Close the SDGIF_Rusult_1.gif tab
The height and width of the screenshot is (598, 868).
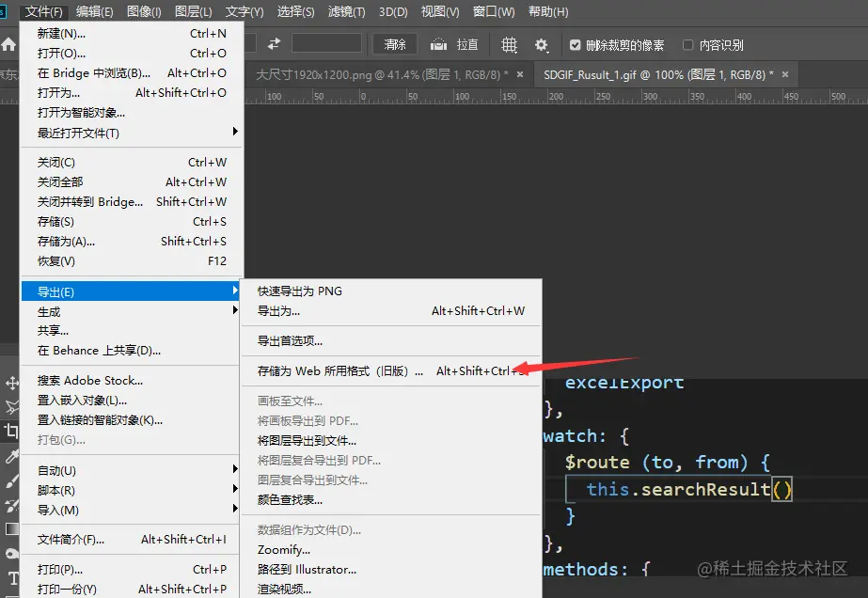(x=785, y=74)
